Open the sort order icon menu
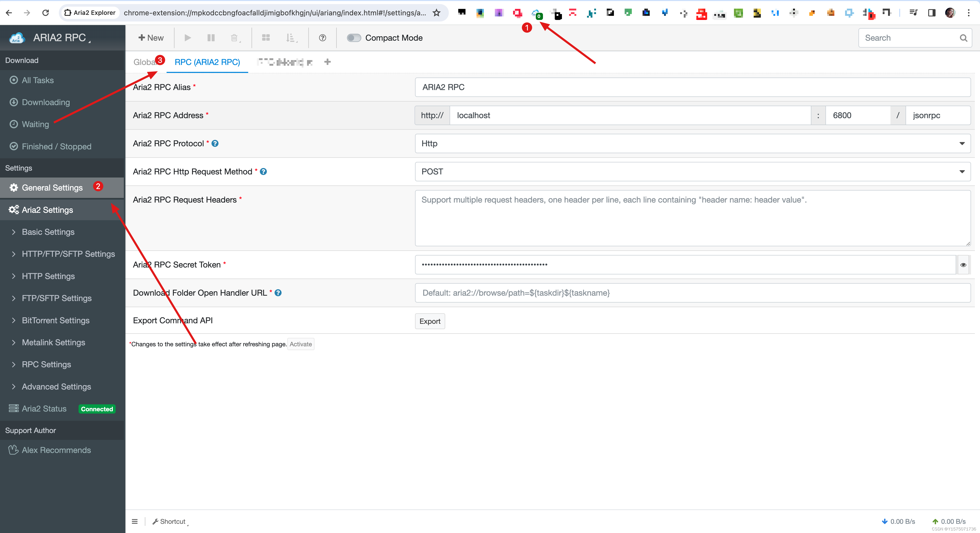980x533 pixels. 291,38
